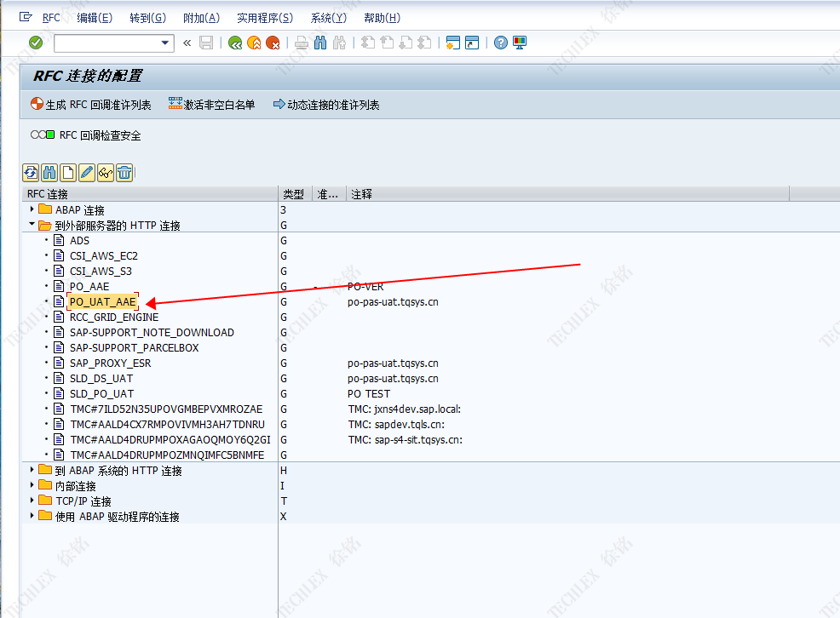
Task: Open Help via the question mark icon
Action: point(501,43)
